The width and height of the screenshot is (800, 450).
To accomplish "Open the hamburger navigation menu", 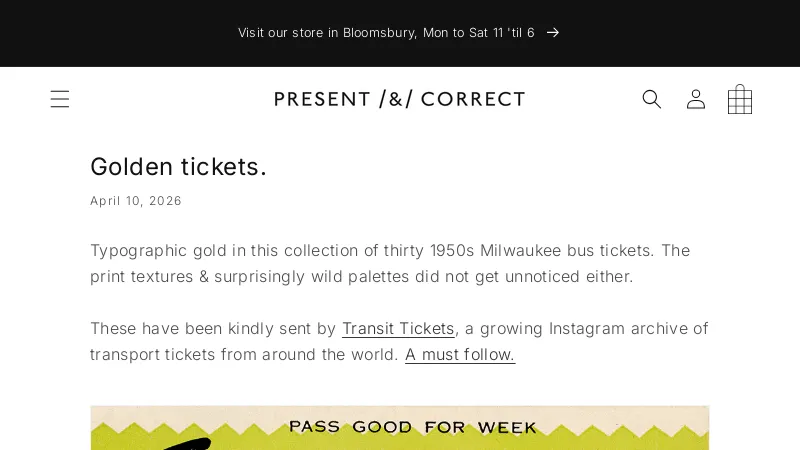I will (x=60, y=99).
